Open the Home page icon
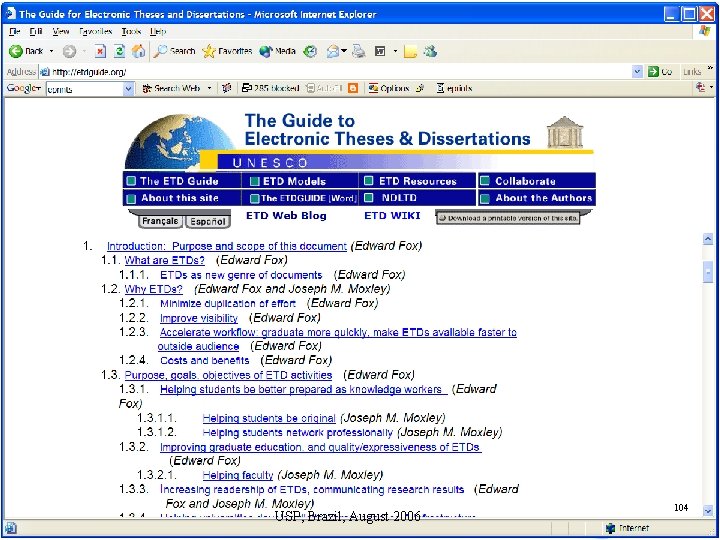720x540 pixels. [138, 51]
